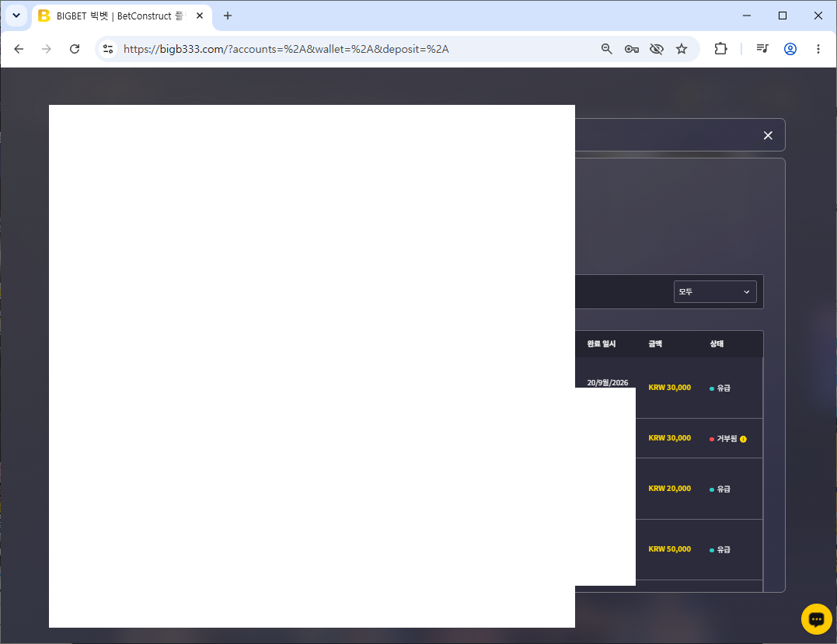The width and height of the screenshot is (837, 644).
Task: Click the zoom magnifier in address bar
Action: click(x=606, y=49)
